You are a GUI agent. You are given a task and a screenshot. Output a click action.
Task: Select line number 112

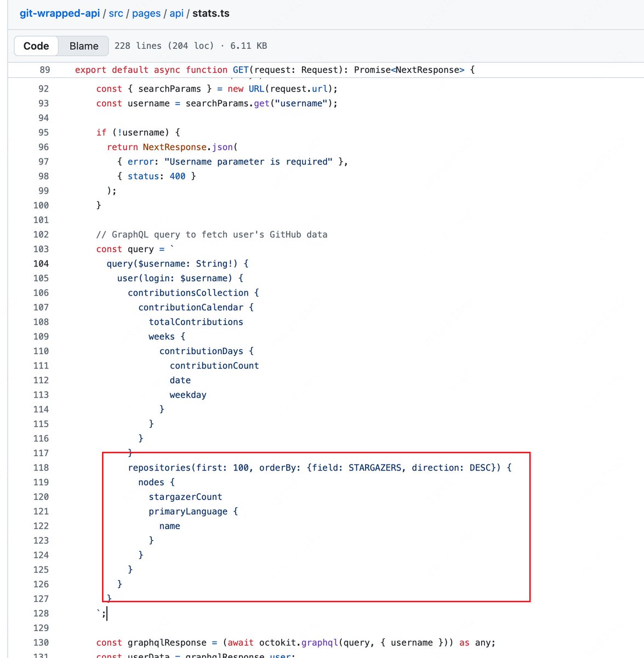coord(41,380)
